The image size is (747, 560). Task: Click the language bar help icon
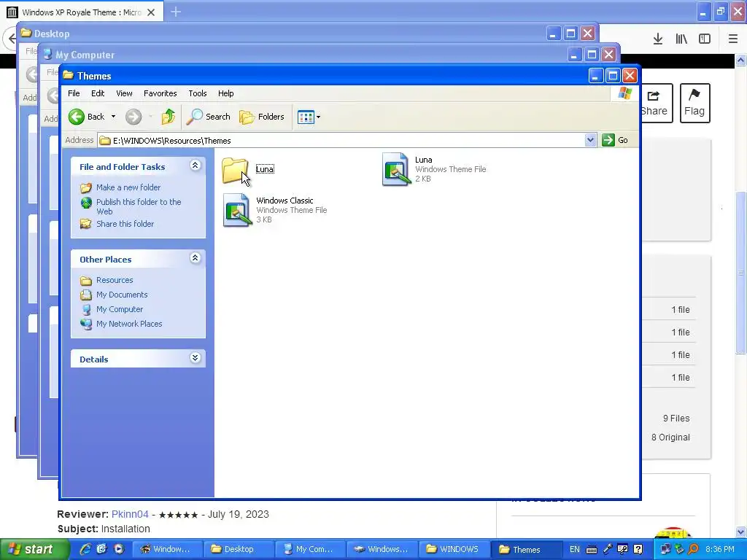click(639, 549)
